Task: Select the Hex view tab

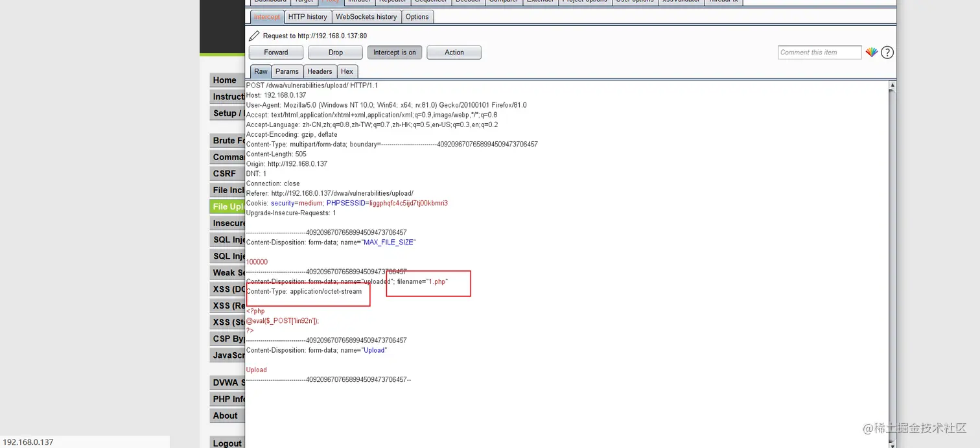Action: pos(347,72)
